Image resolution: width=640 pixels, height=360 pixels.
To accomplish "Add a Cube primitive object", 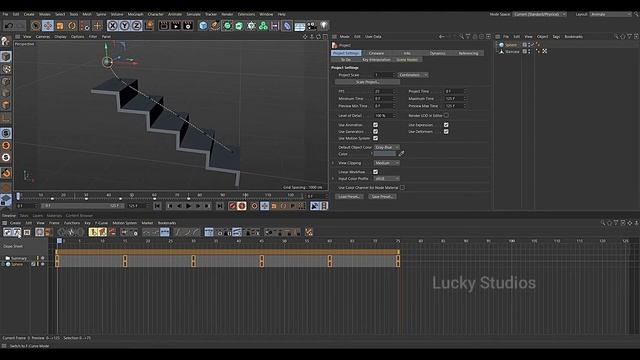I will (203, 26).
